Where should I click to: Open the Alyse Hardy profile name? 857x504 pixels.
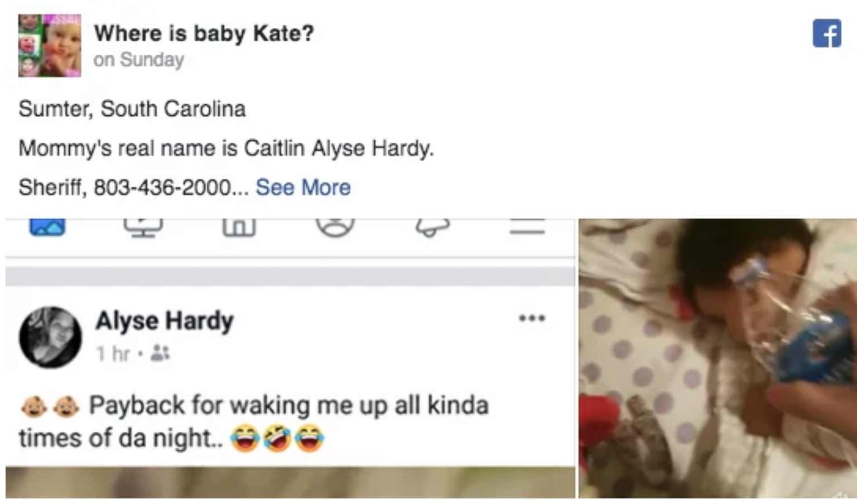tap(164, 321)
